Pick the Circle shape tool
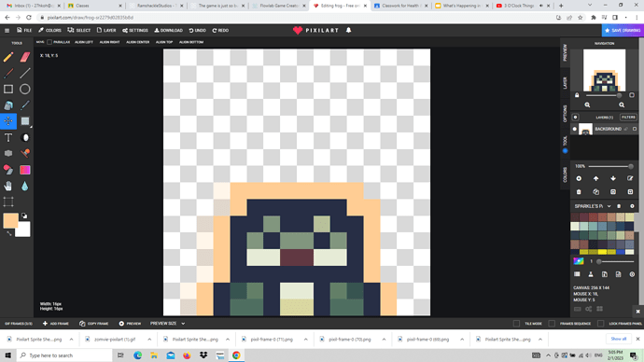Image resolution: width=644 pixels, height=362 pixels. click(x=25, y=89)
